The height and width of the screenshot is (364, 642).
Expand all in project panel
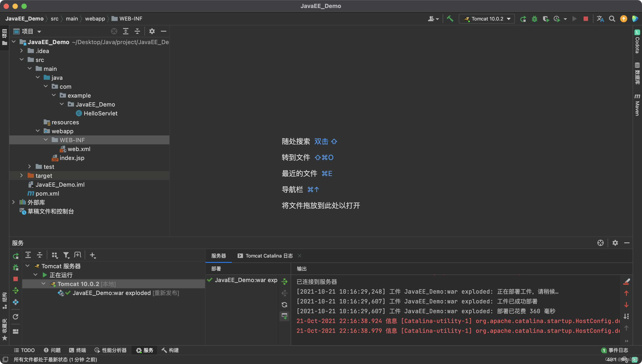tap(126, 31)
